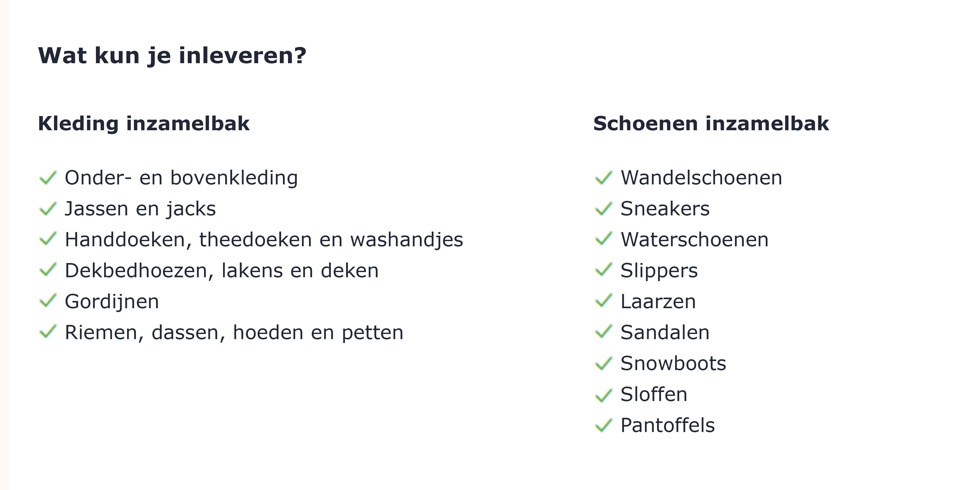Click the Handdoeken, theedoeken en washandjes text
The height and width of the screenshot is (490, 980).
[x=264, y=240]
